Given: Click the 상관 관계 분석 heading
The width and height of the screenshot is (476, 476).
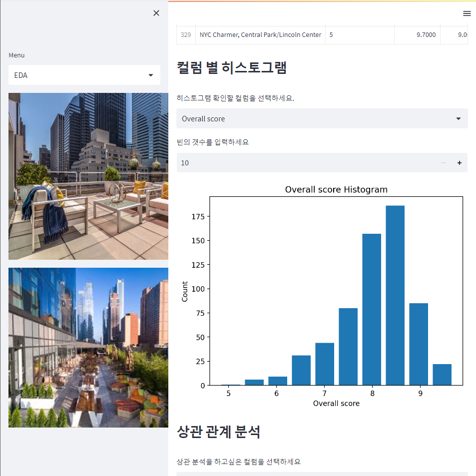Looking at the screenshot, I should click(x=218, y=433).
